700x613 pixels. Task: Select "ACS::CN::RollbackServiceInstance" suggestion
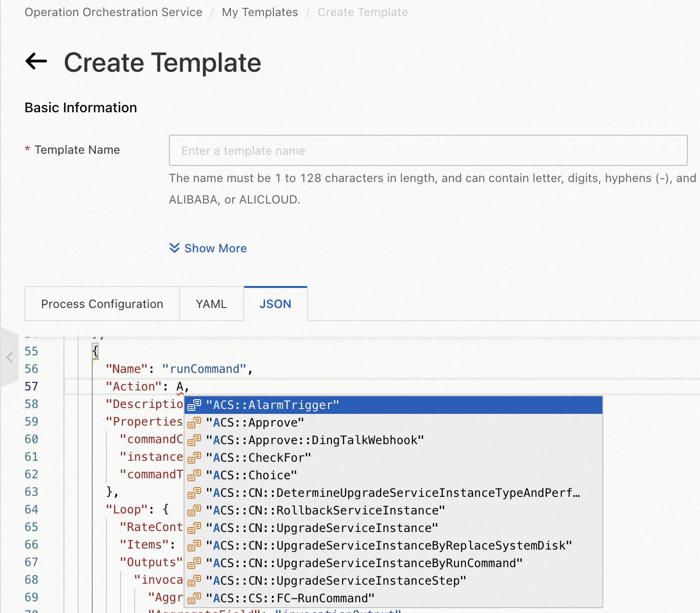tap(393, 511)
